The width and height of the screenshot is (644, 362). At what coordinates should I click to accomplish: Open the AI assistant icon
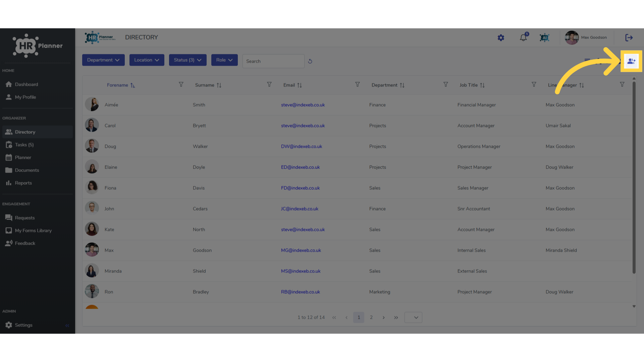[544, 38]
